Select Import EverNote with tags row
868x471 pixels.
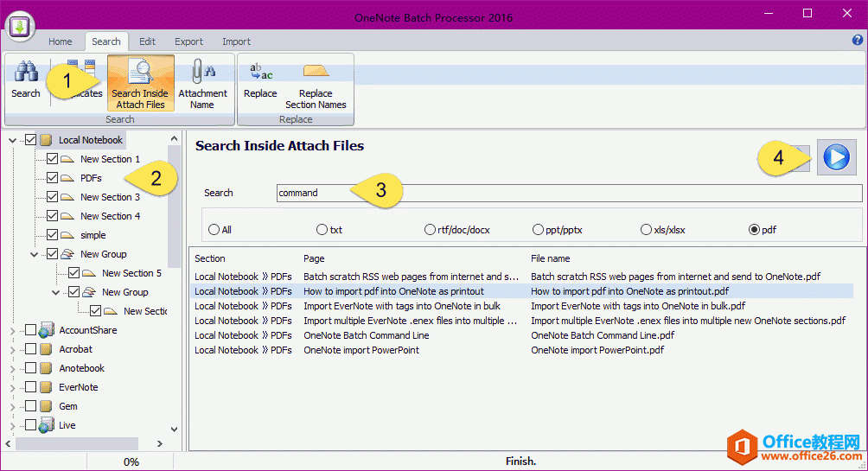click(x=521, y=306)
